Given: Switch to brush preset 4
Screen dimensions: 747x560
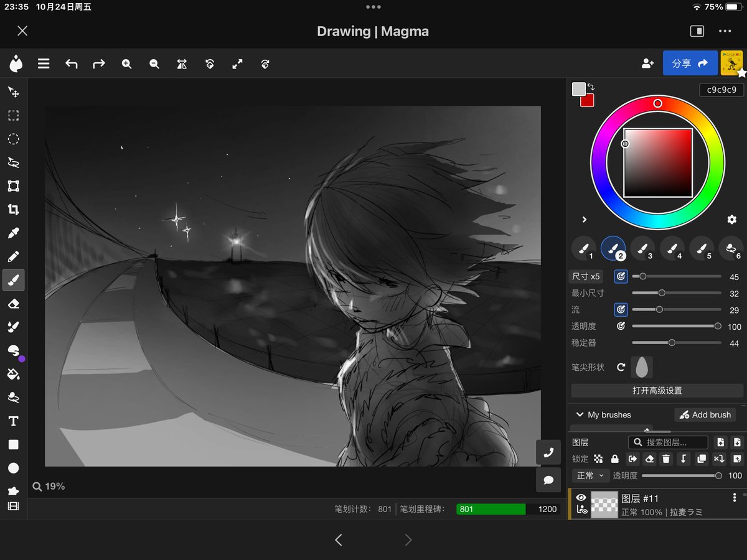Looking at the screenshot, I should click(x=672, y=249).
